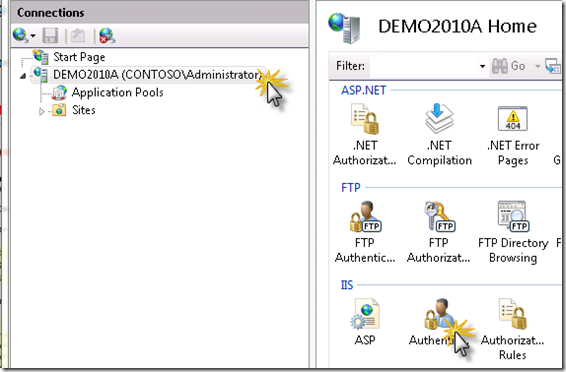Expand the Sites tree node
This screenshot has height=372, width=566.
(x=42, y=111)
